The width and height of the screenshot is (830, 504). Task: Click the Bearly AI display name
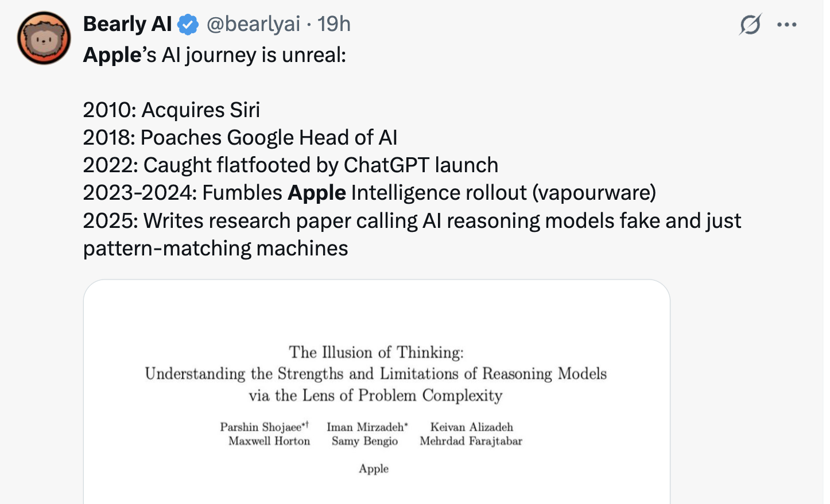[x=126, y=24]
